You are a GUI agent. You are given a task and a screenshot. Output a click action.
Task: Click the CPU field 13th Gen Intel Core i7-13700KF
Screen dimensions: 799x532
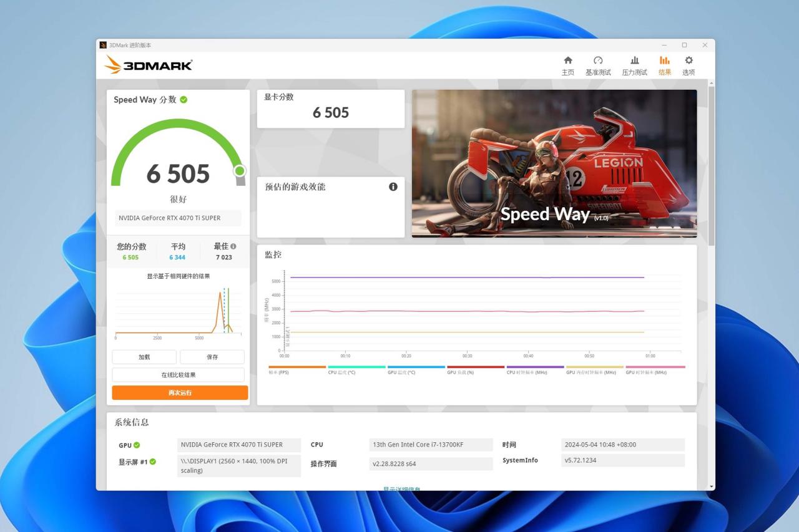431,445
